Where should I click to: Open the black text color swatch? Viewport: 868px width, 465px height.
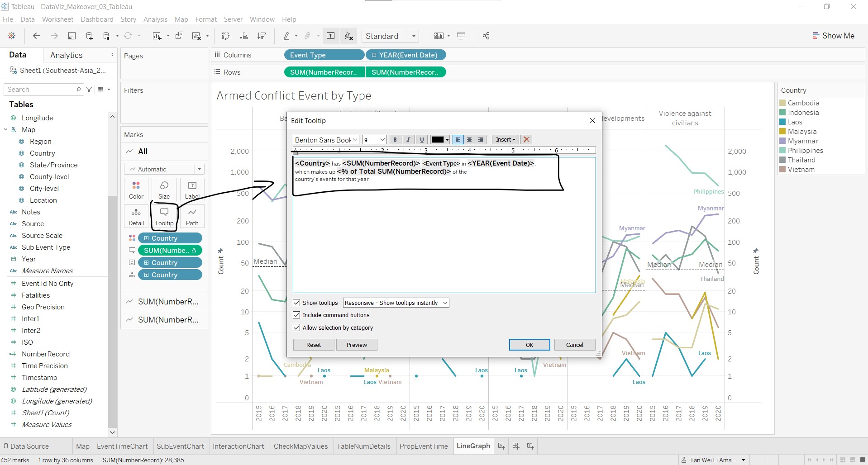point(439,140)
